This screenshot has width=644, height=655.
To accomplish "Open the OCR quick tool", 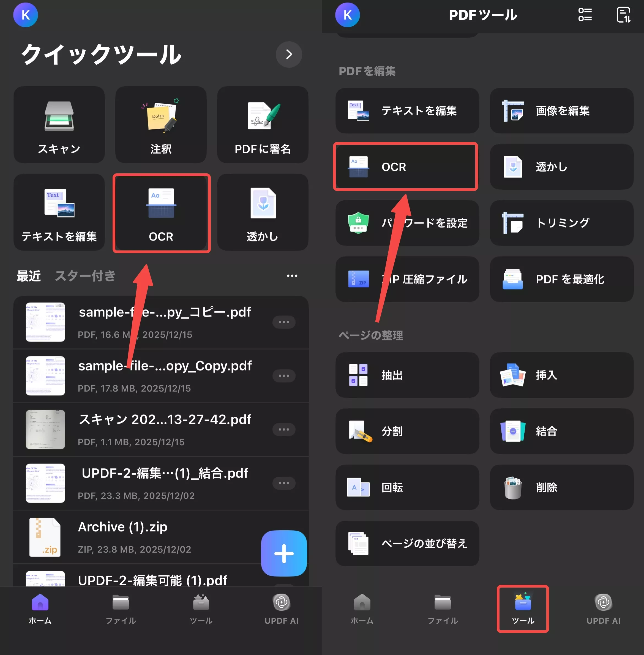I will (161, 213).
